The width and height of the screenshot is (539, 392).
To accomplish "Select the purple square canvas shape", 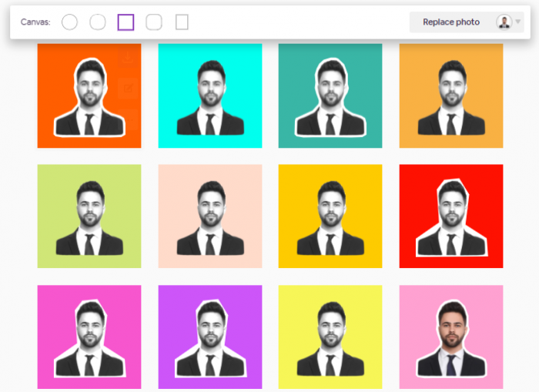I will 126,22.
